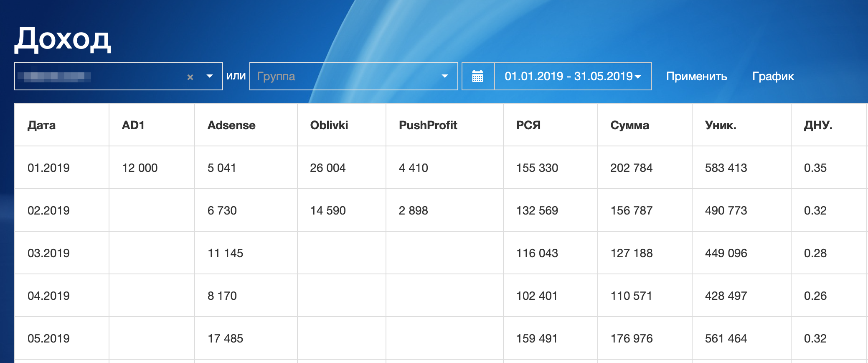Click the 05.2019 date row cell
The image size is (868, 363).
(48, 338)
